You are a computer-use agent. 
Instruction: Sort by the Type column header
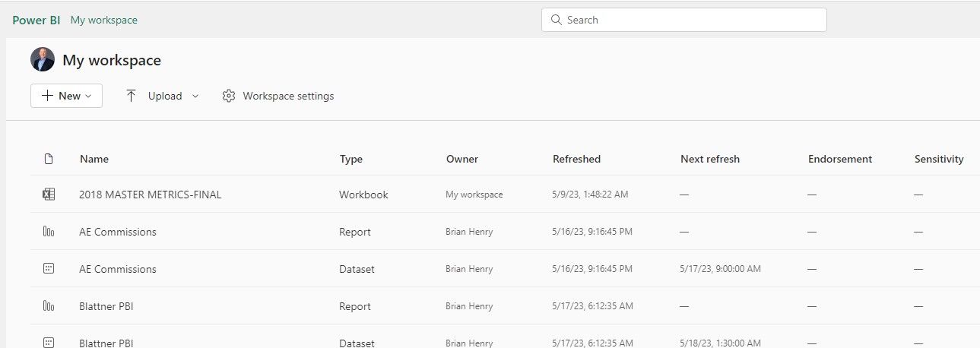click(351, 159)
